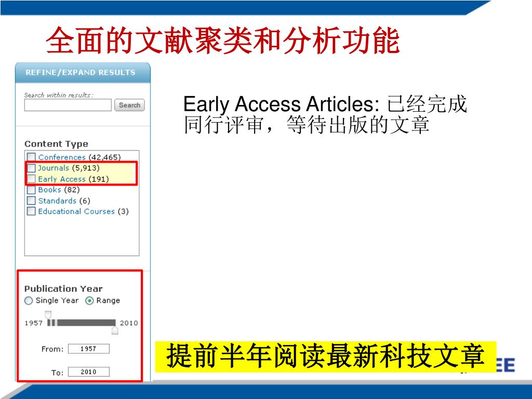Click the lower slider handle near 2010

115,330
